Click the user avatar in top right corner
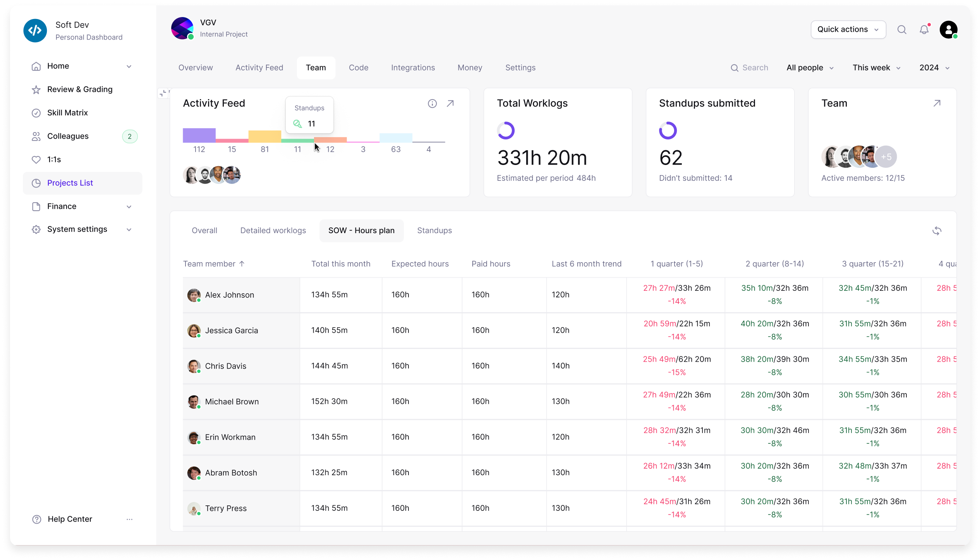Image resolution: width=980 pixels, height=560 pixels. coord(949,29)
